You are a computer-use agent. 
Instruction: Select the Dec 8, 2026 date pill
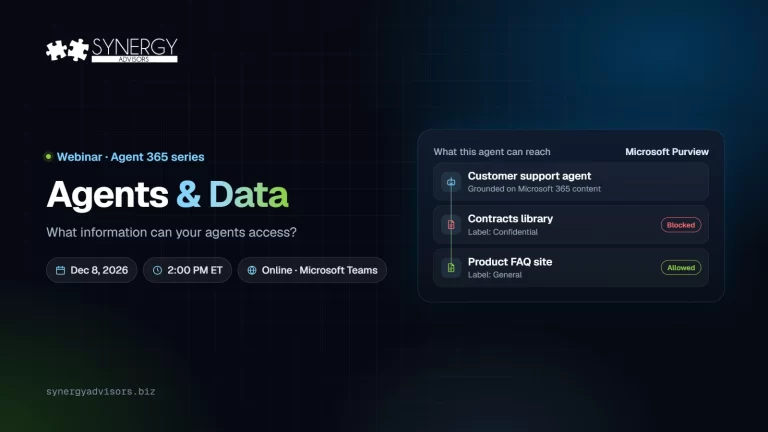point(92,270)
